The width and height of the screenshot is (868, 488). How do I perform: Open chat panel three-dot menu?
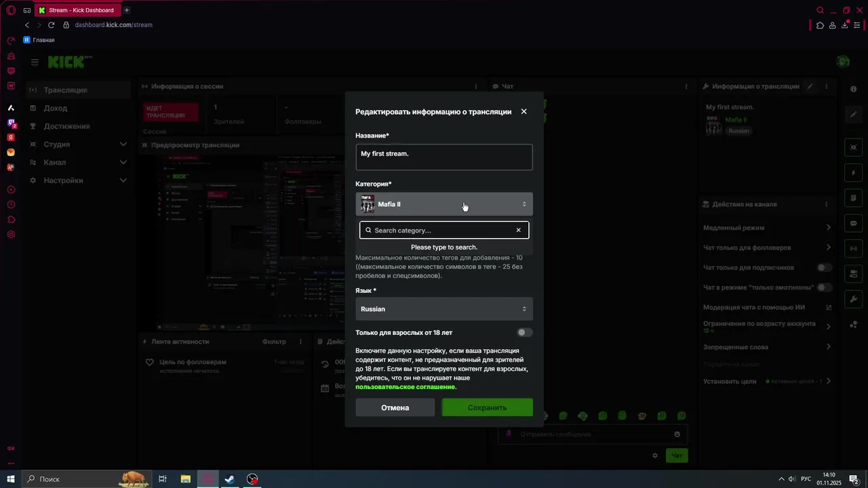click(x=686, y=87)
